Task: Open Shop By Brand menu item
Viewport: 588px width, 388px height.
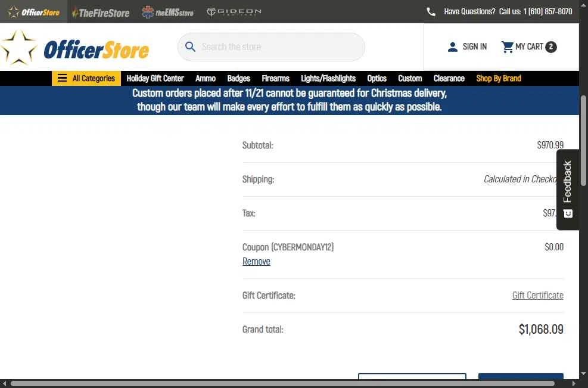Action: point(499,79)
